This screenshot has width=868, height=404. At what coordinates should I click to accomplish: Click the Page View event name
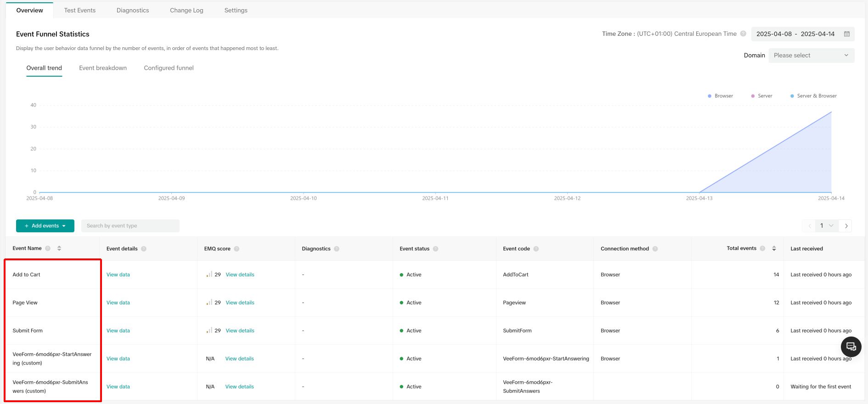[x=25, y=303]
